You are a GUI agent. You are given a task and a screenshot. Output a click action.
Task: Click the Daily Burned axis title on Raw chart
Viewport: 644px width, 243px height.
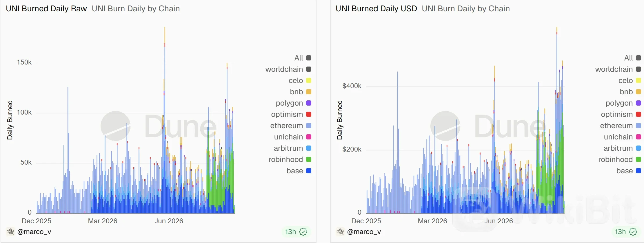click(x=10, y=120)
